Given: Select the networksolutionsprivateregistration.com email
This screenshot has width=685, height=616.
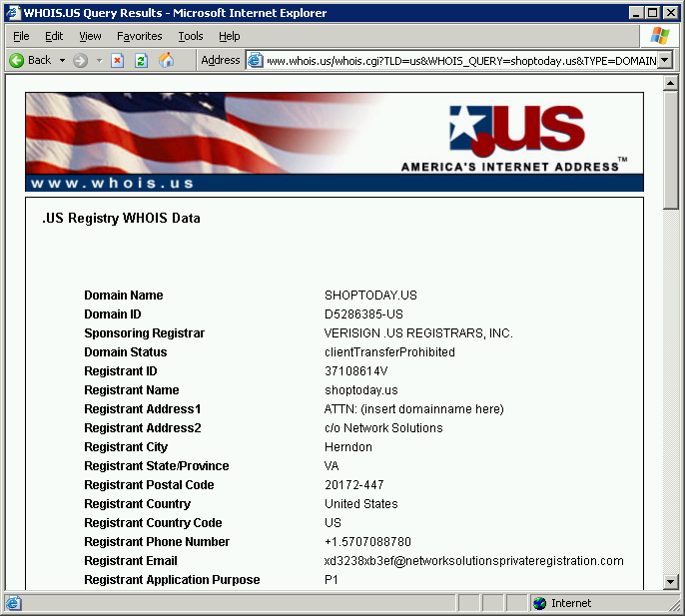Looking at the screenshot, I should click(473, 561).
